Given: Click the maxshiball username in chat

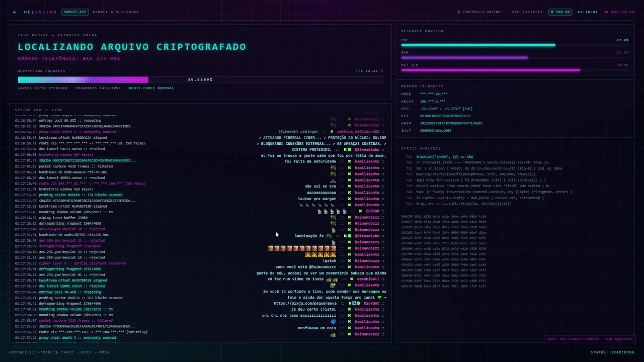Looking at the screenshot, I should pyautogui.click(x=368, y=279).
